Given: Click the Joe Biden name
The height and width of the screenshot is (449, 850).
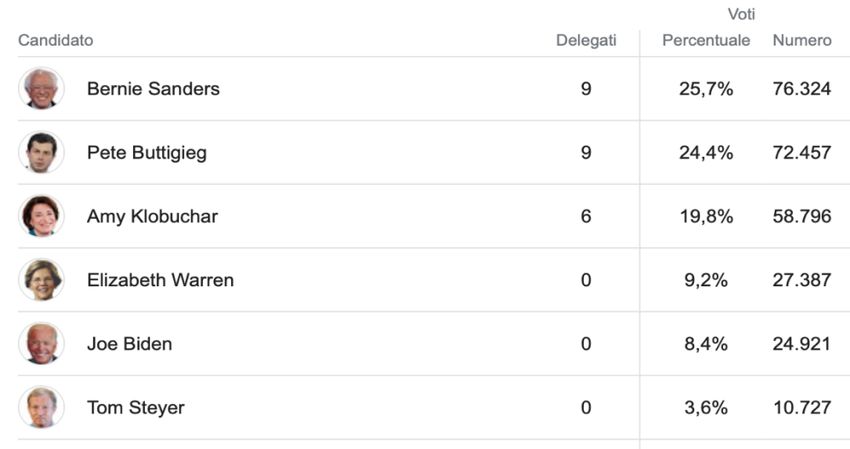Looking at the screenshot, I should (x=129, y=344).
